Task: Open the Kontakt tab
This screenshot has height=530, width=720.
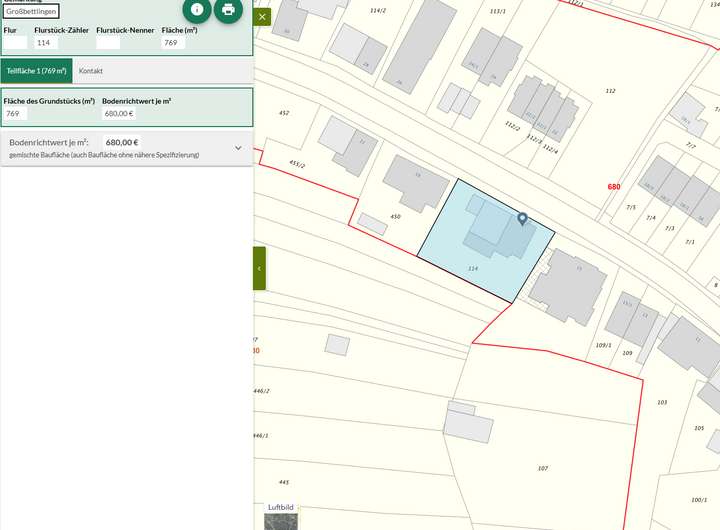Action: click(91, 71)
